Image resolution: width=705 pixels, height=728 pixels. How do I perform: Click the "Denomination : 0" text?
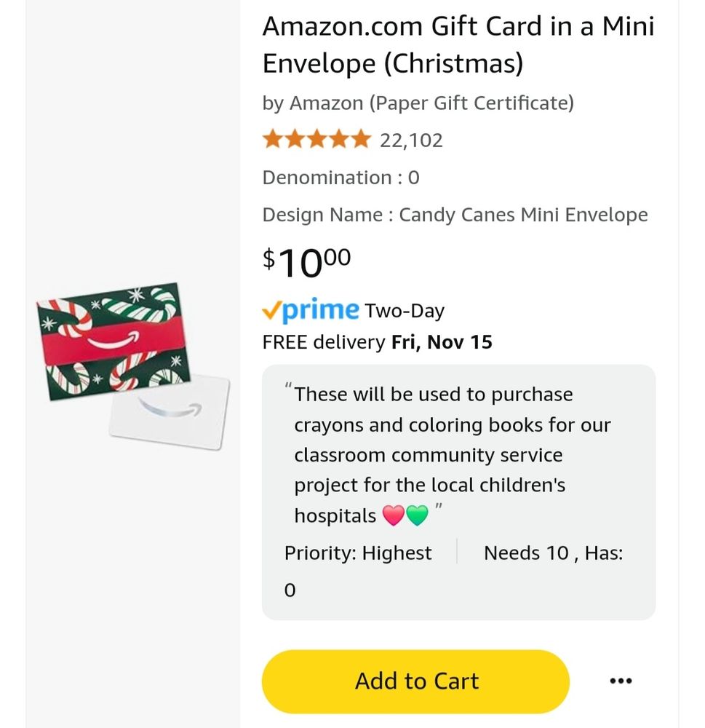[x=340, y=178]
